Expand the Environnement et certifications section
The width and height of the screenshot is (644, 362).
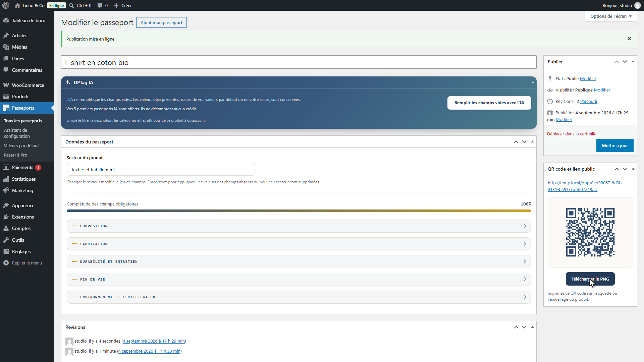(x=299, y=297)
